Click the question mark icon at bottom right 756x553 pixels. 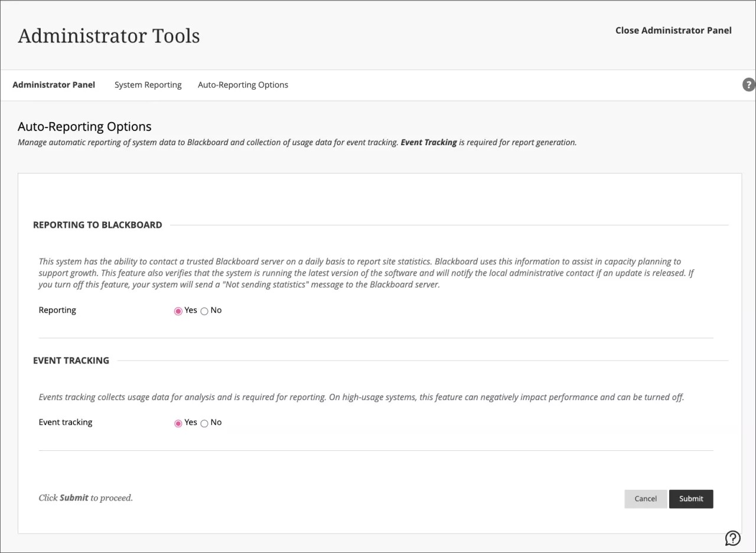coord(732,538)
